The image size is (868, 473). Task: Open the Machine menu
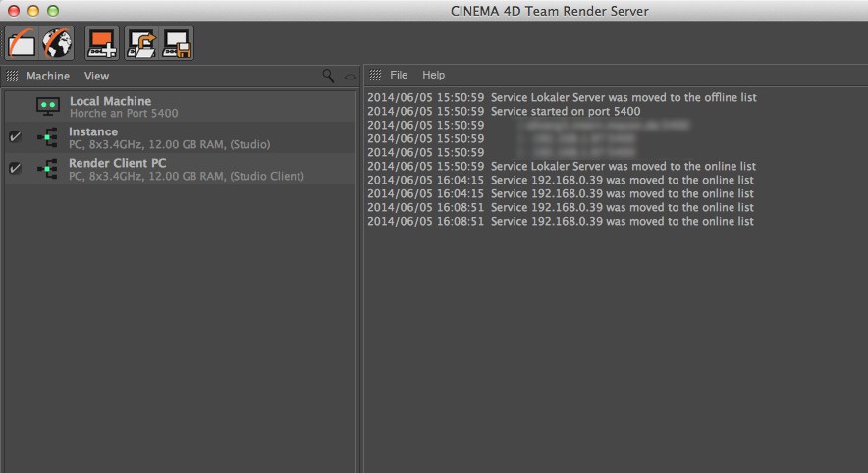(x=47, y=76)
